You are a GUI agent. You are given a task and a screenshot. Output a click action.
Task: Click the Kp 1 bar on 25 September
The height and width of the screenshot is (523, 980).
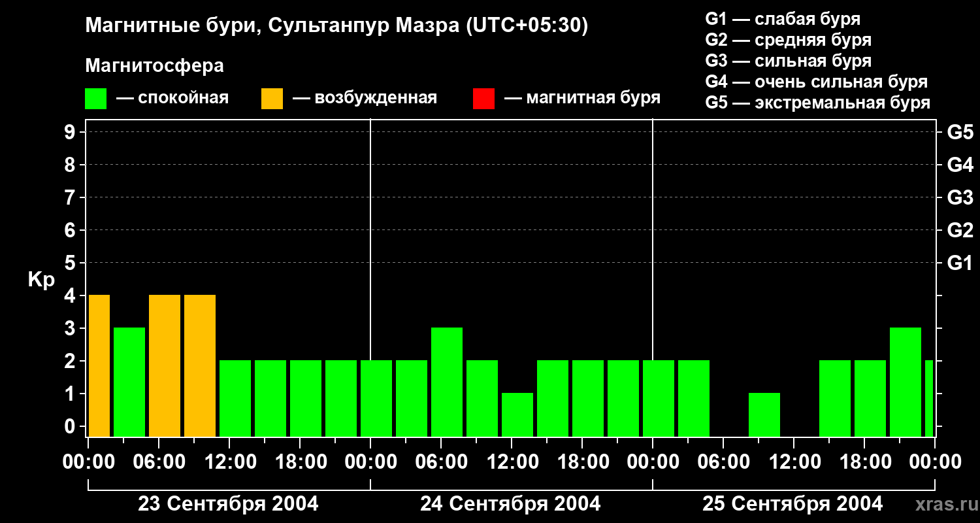764,414
